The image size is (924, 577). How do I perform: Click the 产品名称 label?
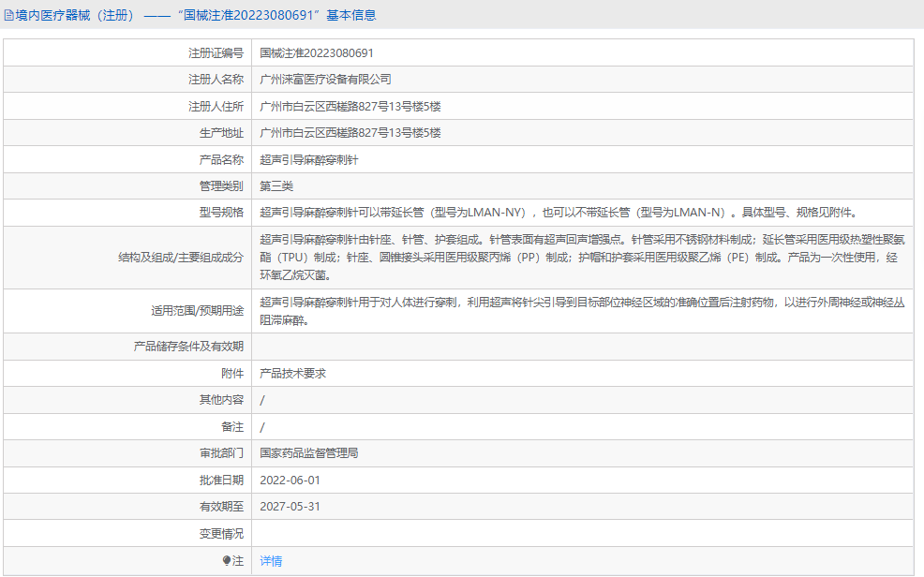pyautogui.click(x=221, y=159)
